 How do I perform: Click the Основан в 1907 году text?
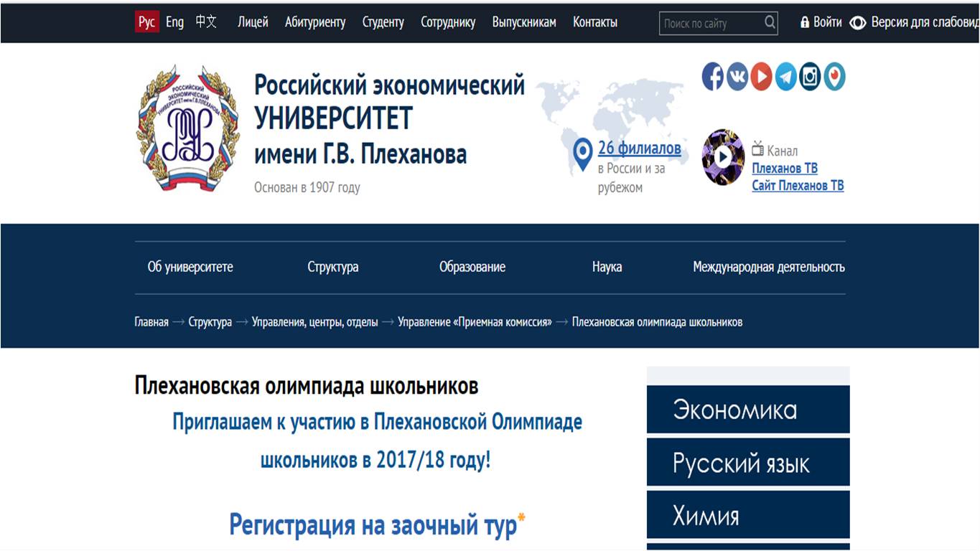[307, 188]
